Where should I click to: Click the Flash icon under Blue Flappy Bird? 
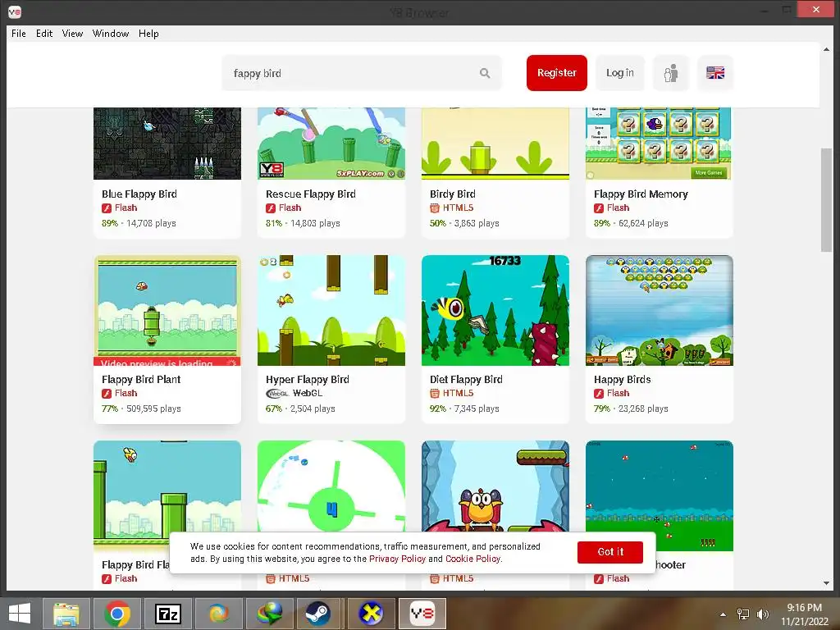(107, 208)
